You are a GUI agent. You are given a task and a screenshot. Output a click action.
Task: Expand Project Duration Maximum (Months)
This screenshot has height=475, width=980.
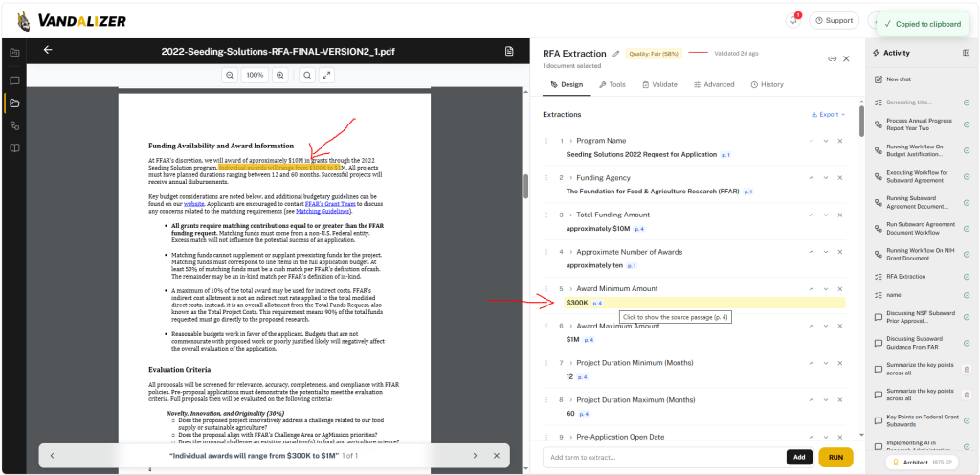(x=571, y=400)
